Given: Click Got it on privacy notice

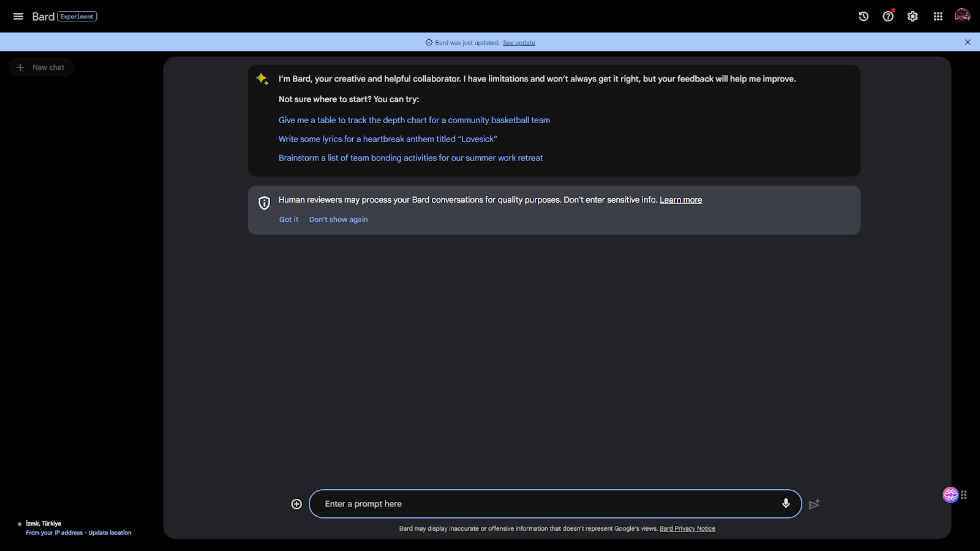Looking at the screenshot, I should click(x=289, y=219).
